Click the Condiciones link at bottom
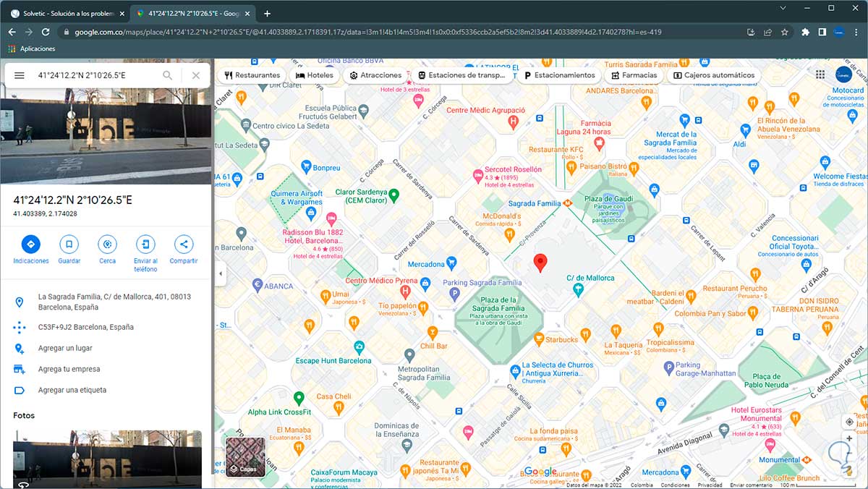The image size is (868, 489). tap(675, 485)
